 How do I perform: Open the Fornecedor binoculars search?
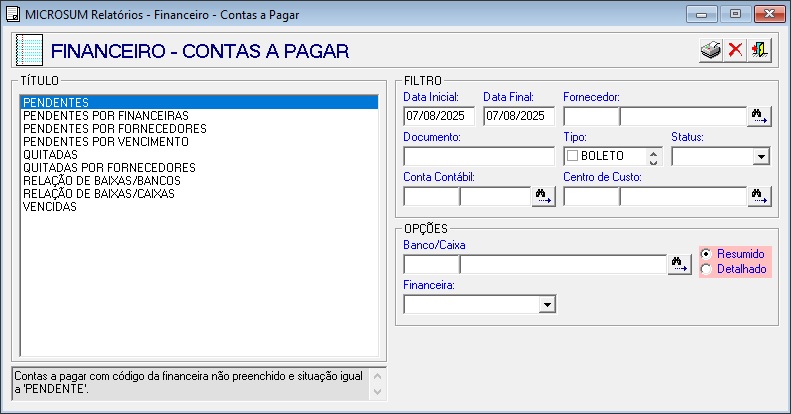pos(759,116)
